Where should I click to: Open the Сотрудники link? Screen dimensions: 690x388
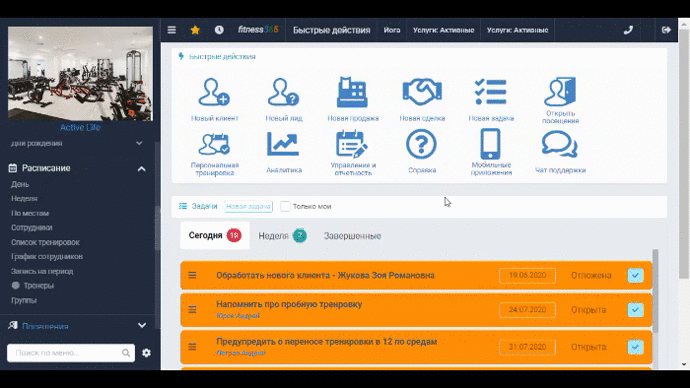pyautogui.click(x=32, y=228)
